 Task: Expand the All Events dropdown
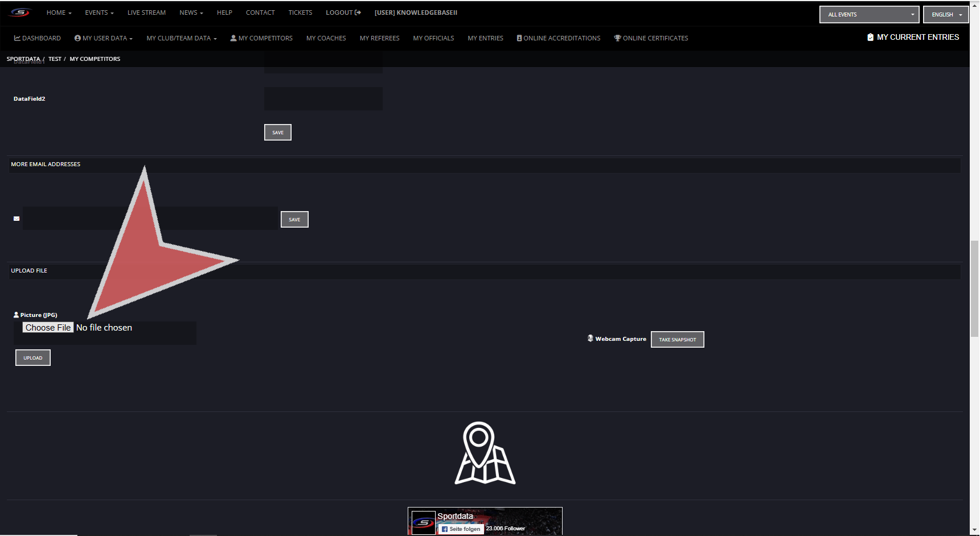869,15
